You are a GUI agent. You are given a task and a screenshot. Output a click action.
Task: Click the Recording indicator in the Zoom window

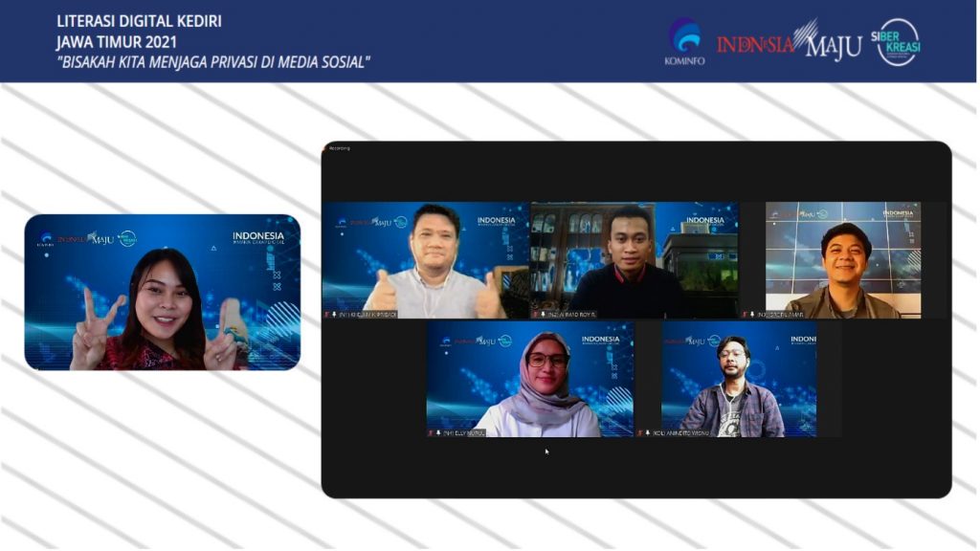[x=340, y=148]
